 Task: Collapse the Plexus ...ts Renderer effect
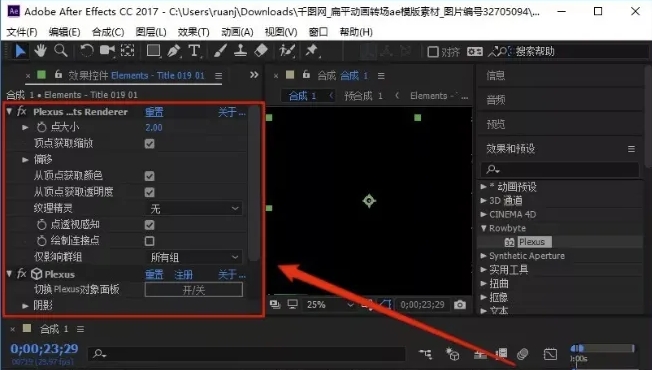click(x=9, y=111)
